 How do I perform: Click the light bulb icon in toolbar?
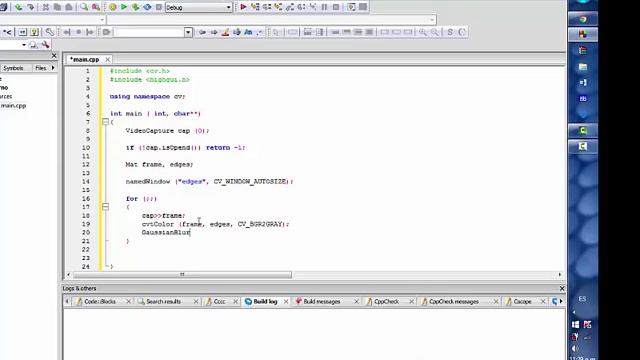coord(34,32)
